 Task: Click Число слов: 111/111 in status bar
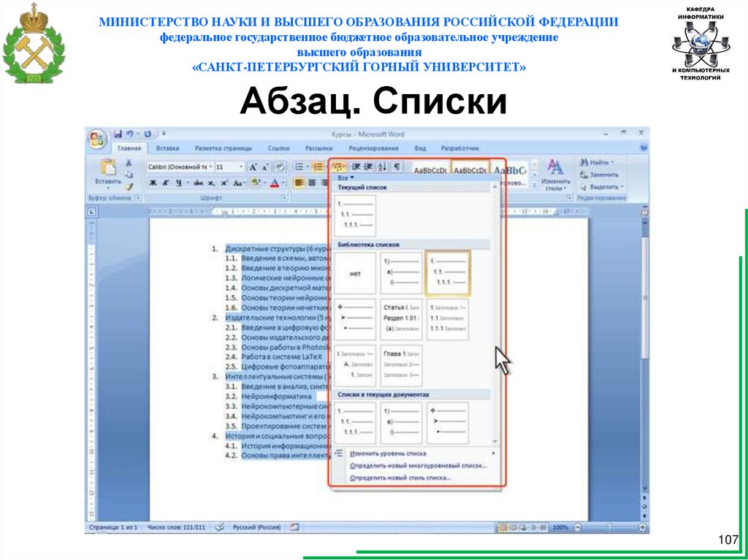[x=176, y=527]
